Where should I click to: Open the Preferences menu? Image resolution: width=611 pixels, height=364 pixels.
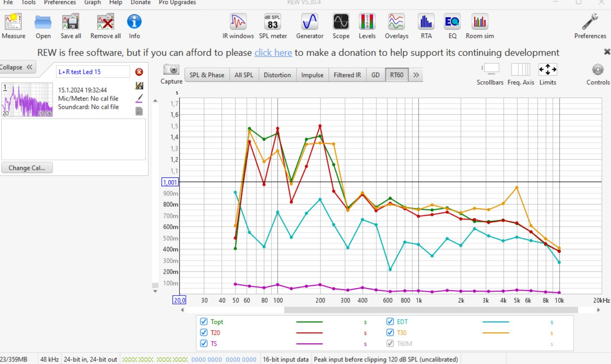tap(60, 3)
